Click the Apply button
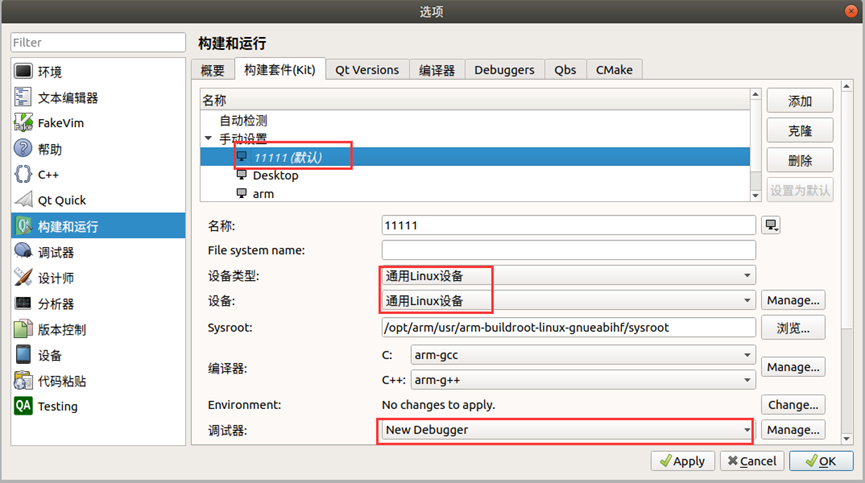This screenshot has height=483, width=865. point(682,461)
